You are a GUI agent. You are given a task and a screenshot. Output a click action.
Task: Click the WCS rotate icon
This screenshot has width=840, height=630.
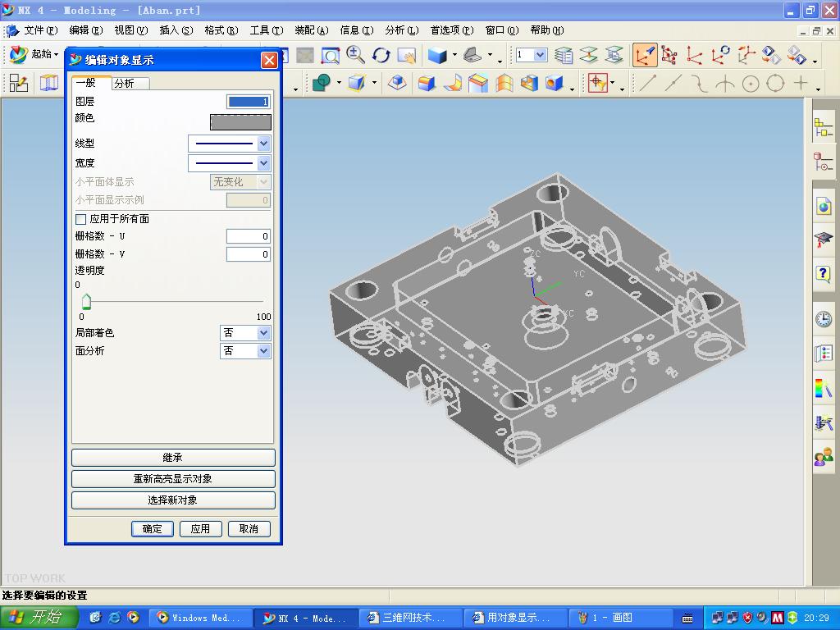coord(720,55)
